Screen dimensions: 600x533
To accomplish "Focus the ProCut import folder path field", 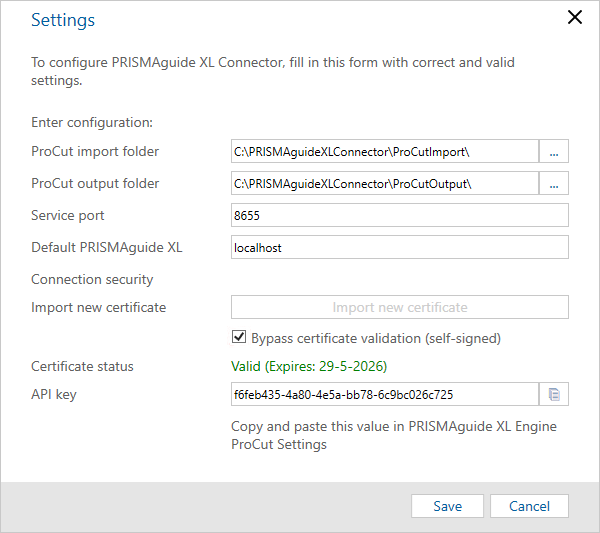I will pyautogui.click(x=385, y=152).
